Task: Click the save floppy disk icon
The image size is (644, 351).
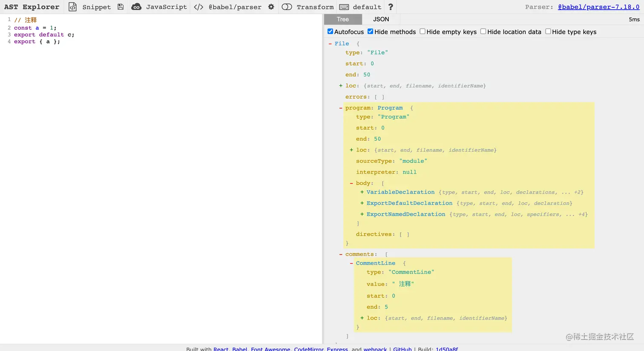Action: click(121, 7)
